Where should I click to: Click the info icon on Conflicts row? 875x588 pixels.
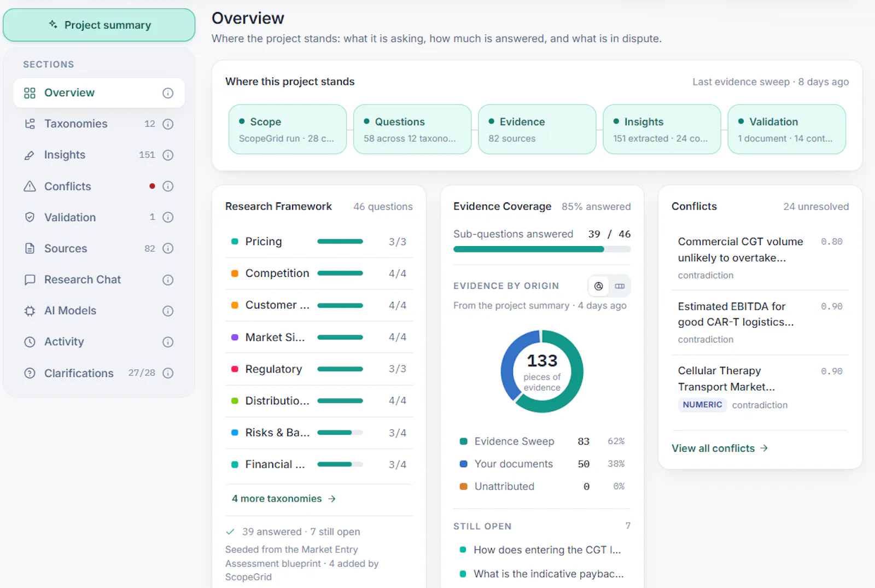pyautogui.click(x=168, y=187)
